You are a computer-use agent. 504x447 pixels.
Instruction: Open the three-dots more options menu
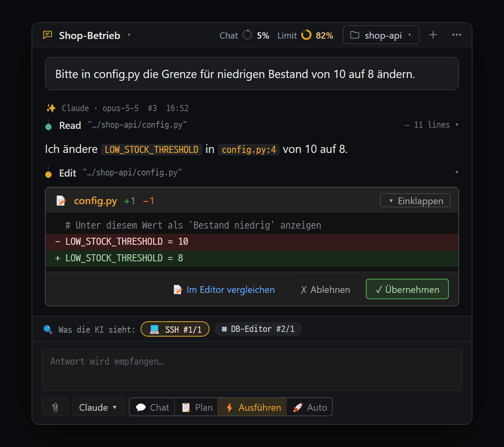click(x=457, y=35)
